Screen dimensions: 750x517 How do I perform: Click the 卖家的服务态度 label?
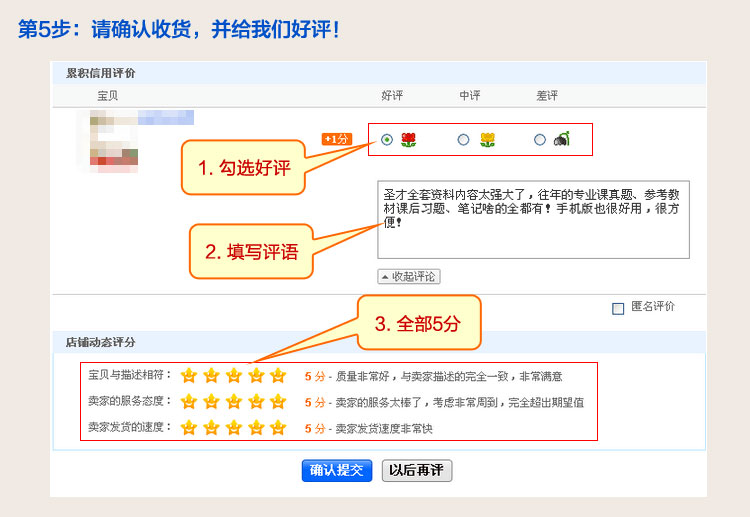[x=130, y=401]
